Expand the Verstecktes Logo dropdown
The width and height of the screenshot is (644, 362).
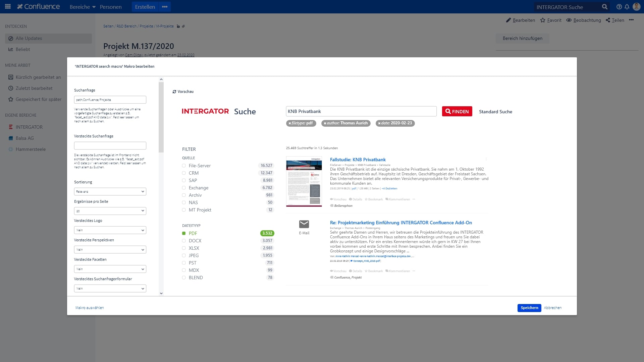[x=110, y=230]
